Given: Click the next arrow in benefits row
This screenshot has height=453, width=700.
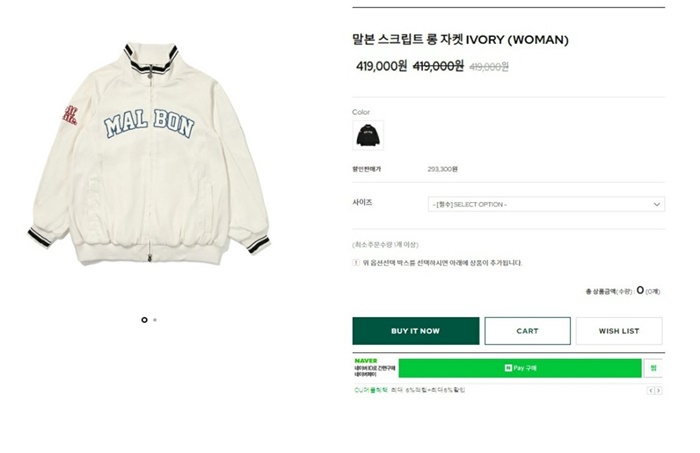Looking at the screenshot, I should [x=659, y=390].
